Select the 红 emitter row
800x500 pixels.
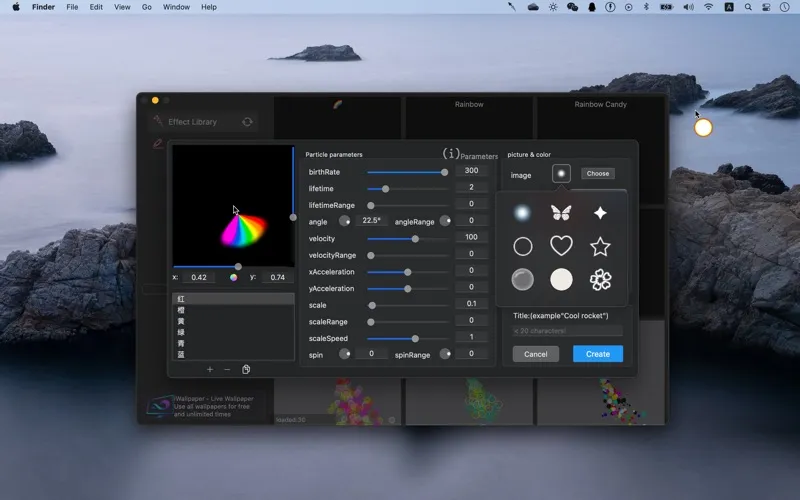click(x=233, y=299)
